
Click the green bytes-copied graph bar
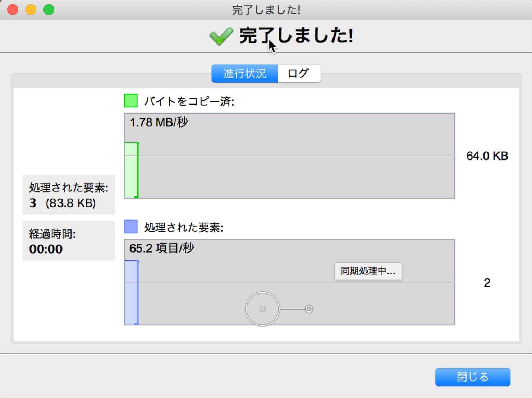point(132,170)
